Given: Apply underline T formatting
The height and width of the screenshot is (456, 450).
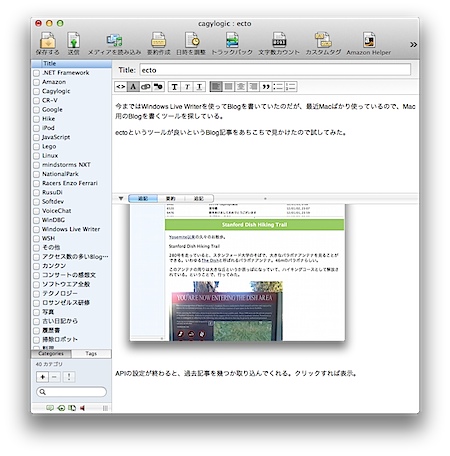Looking at the screenshot, I should click(x=199, y=87).
